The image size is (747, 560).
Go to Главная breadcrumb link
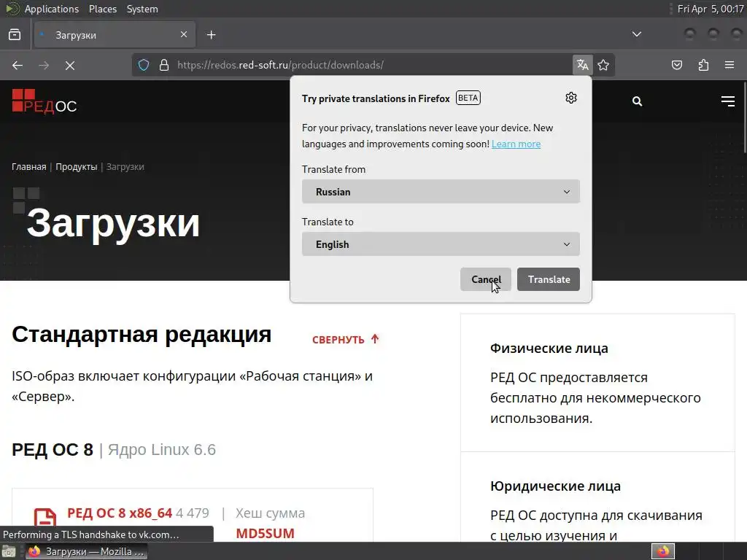(29, 167)
